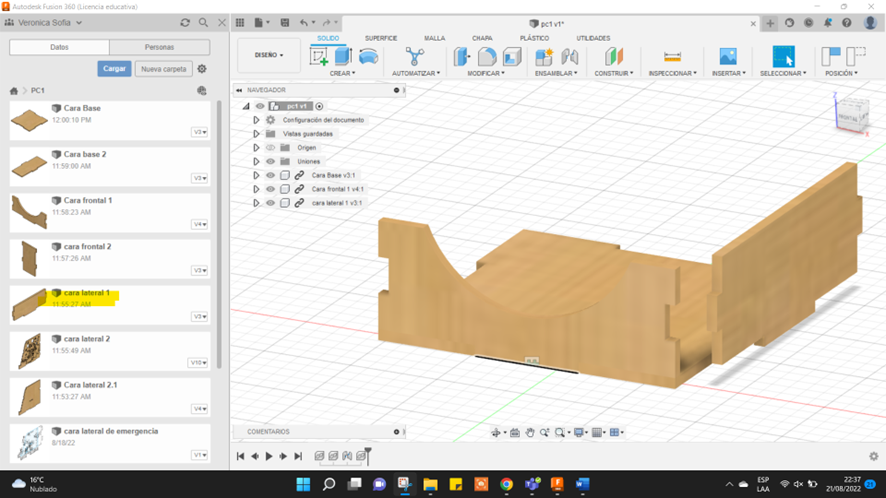Jump to timeline start

240,456
